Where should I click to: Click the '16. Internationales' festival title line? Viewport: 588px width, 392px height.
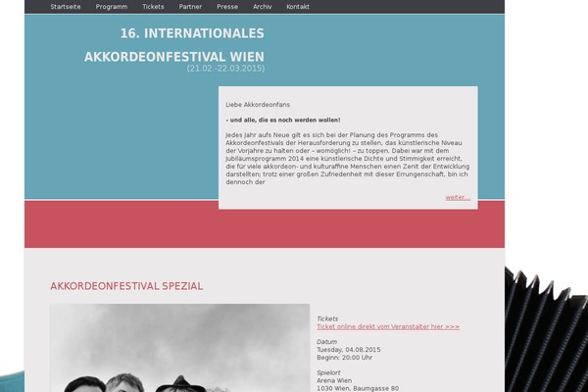(192, 33)
